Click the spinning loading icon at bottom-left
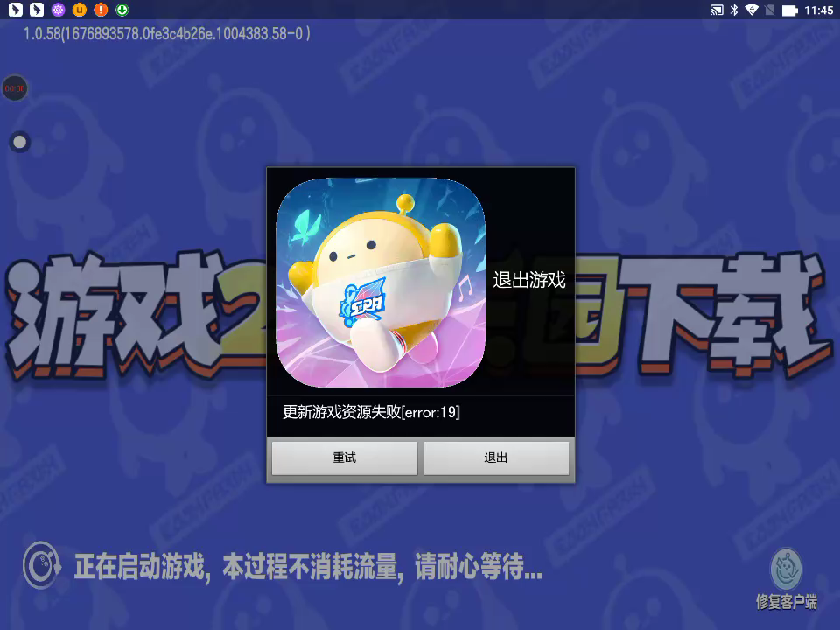Screen dimensions: 840x630 40,565
